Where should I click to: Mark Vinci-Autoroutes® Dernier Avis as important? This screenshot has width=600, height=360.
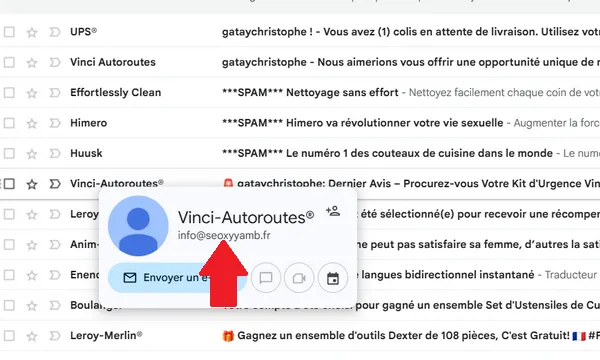click(55, 184)
